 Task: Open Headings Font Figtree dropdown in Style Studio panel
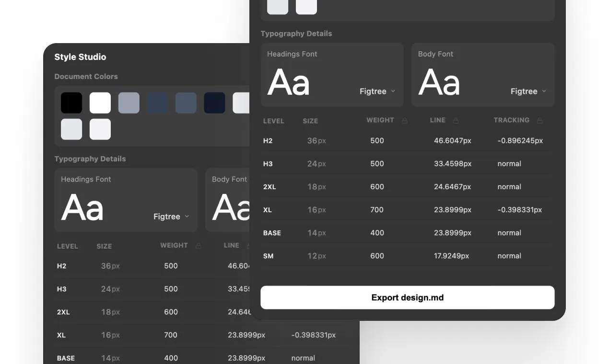click(171, 216)
